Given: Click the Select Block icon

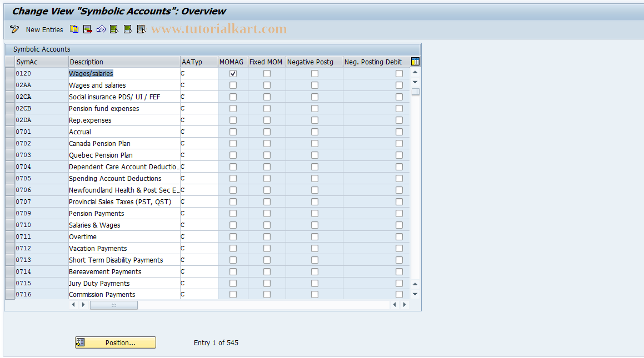Looking at the screenshot, I should (128, 29).
